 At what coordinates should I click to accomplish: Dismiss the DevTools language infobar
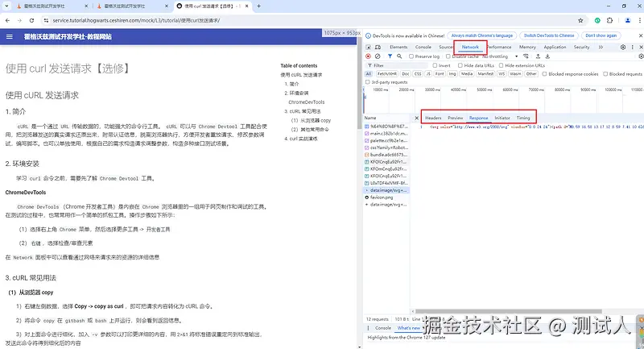(x=641, y=35)
